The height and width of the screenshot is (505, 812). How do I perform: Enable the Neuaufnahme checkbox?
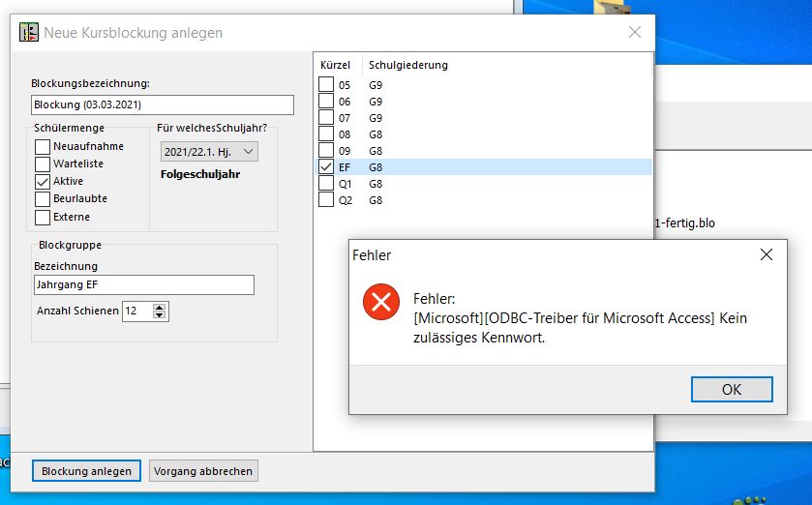pos(43,146)
